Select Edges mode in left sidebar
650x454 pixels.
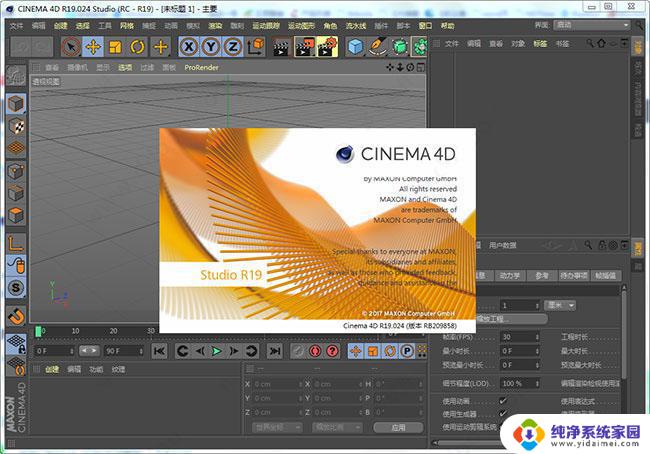pos(16,193)
